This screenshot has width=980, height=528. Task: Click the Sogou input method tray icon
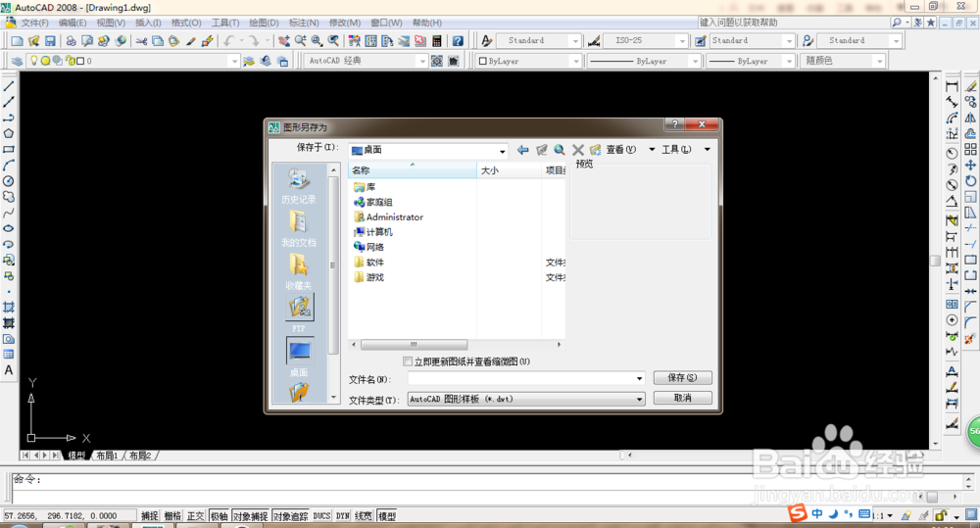point(798,513)
